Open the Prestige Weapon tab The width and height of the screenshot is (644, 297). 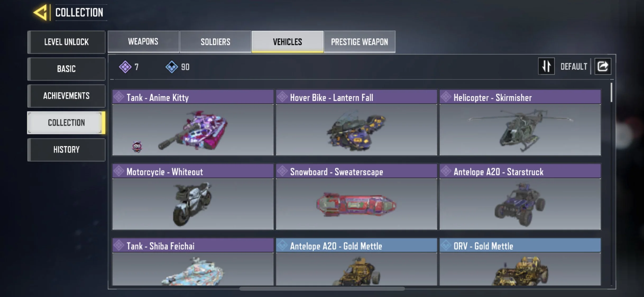360,42
